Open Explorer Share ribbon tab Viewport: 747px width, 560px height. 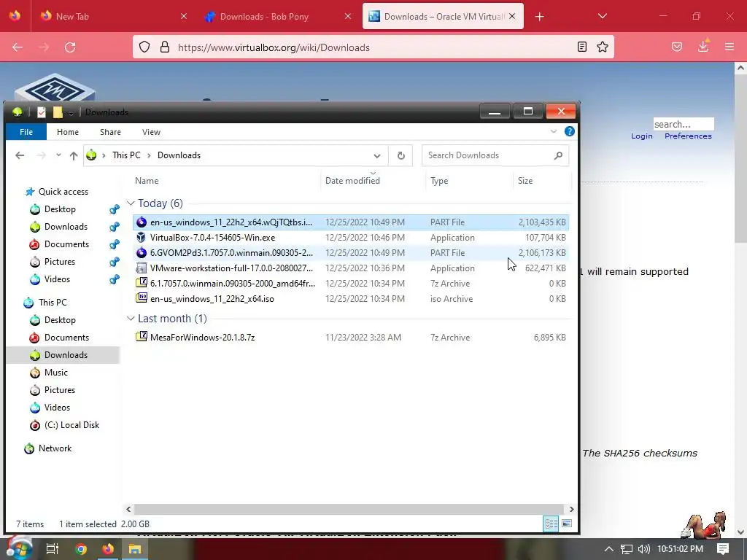tap(111, 132)
